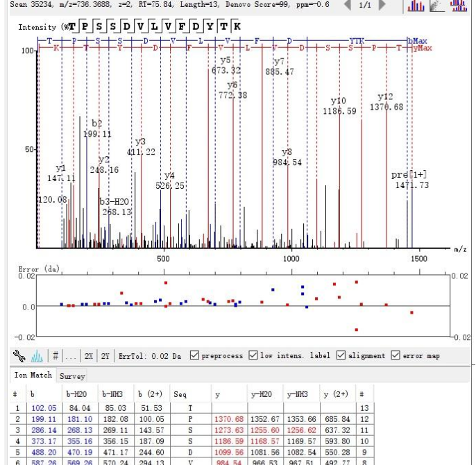476x465 pixels.
Task: Click the yMax alignment label
Action: pyautogui.click(x=423, y=48)
